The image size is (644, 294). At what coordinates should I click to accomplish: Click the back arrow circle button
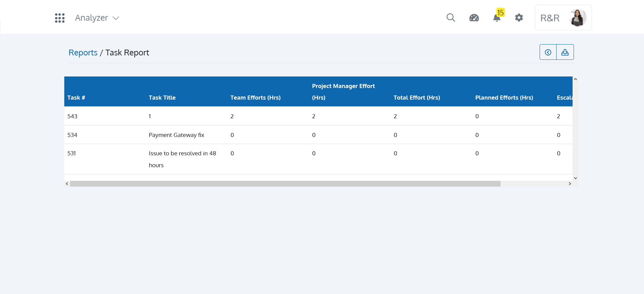coord(548,52)
